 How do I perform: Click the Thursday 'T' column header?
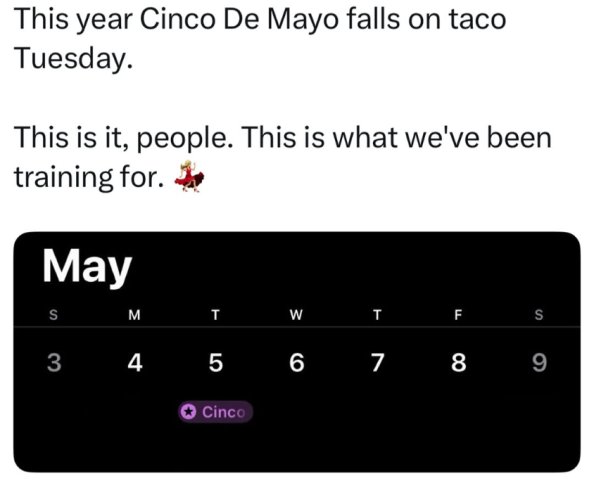coord(377,315)
